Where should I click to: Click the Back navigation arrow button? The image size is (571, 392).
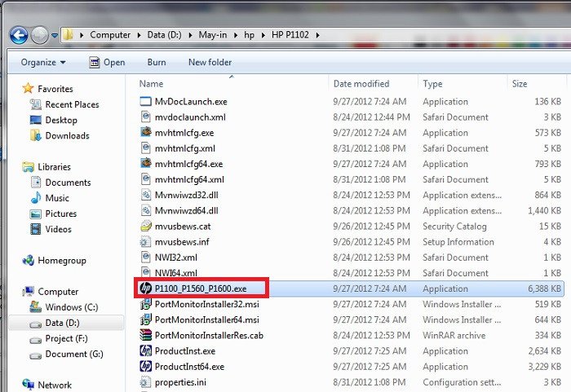tap(19, 35)
